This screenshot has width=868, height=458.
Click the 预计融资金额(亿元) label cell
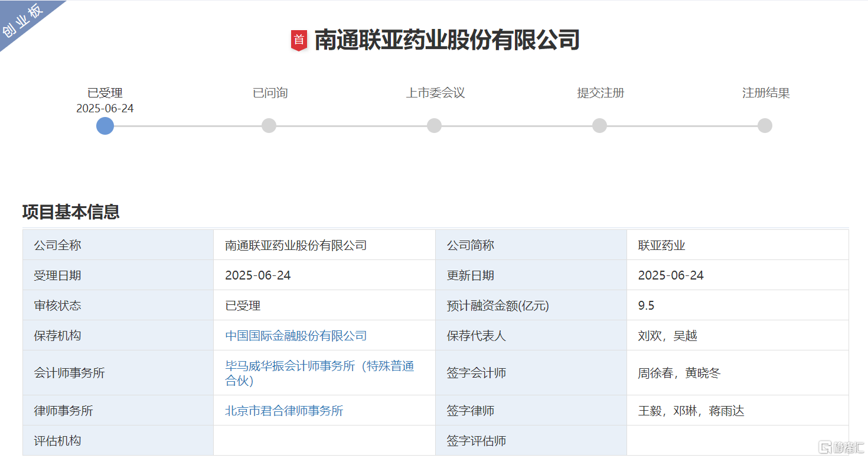tap(531, 305)
